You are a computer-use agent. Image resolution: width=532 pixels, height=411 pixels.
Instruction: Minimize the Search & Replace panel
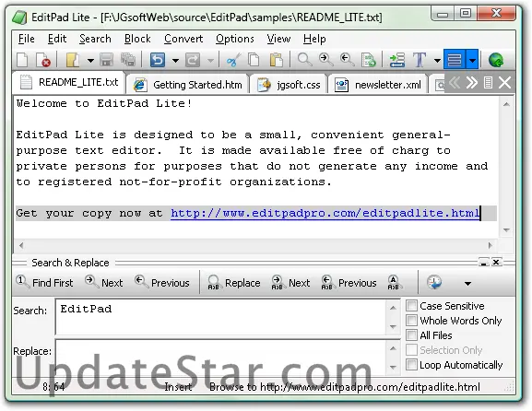[483, 262]
